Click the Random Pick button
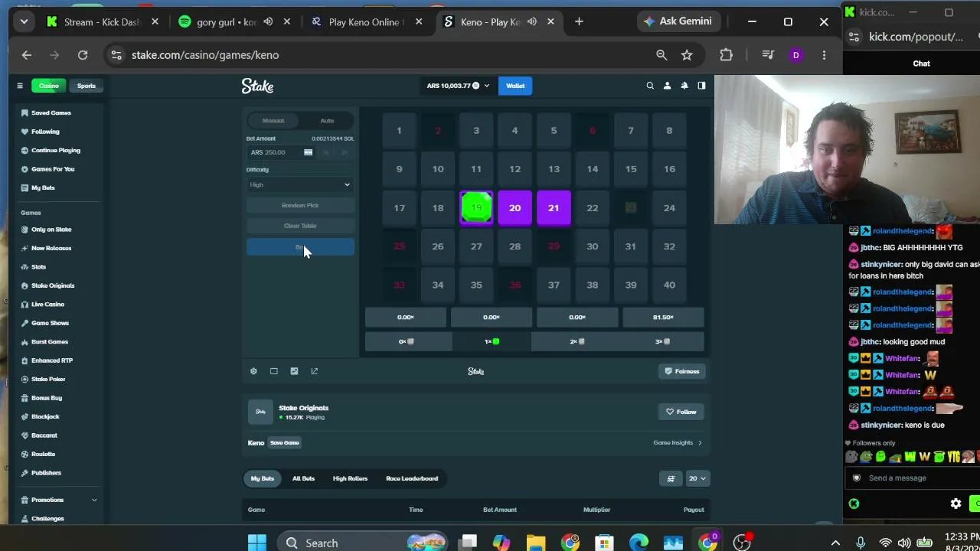The image size is (980, 551). 300,205
